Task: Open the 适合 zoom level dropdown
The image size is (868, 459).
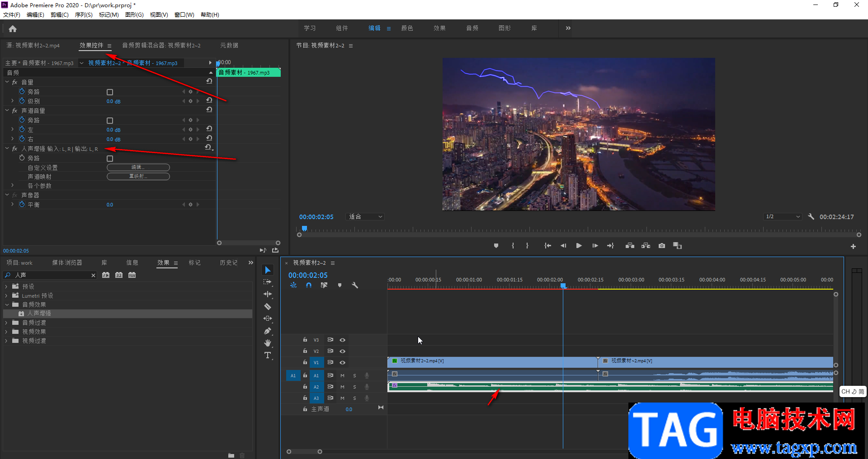Action: click(x=365, y=217)
